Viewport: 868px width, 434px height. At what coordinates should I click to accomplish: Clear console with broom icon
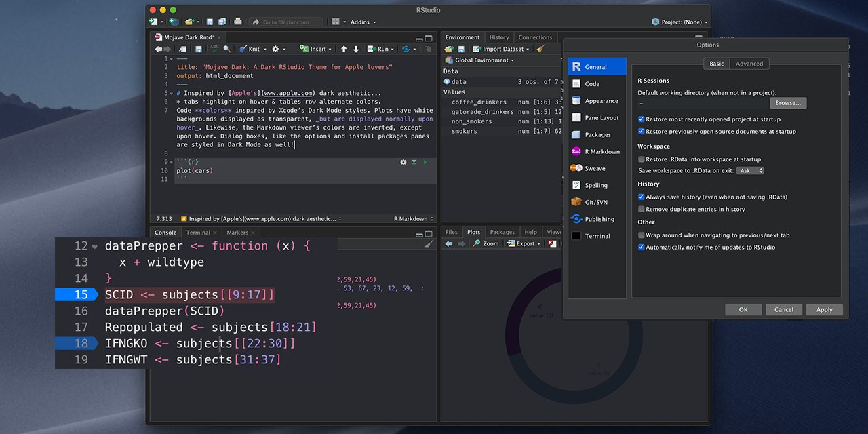[x=429, y=243]
